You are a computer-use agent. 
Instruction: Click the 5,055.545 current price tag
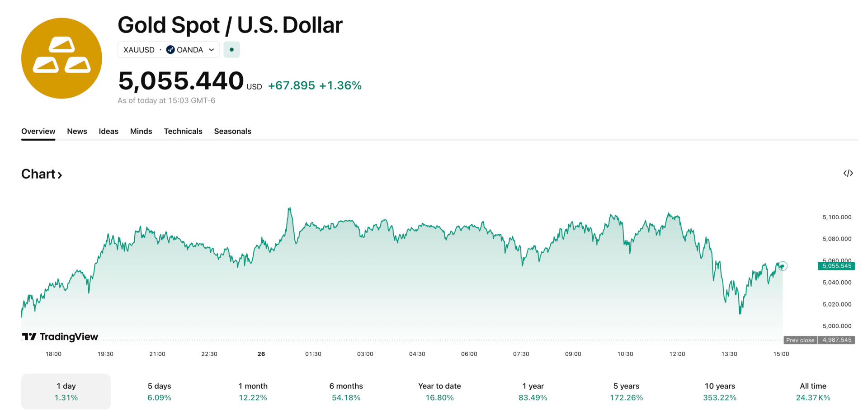coord(836,266)
